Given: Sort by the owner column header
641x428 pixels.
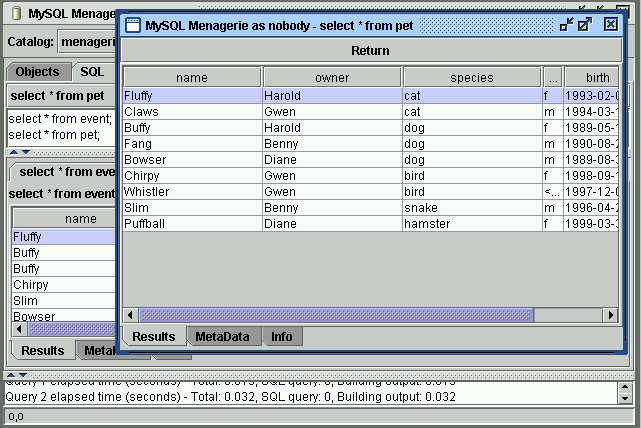Looking at the screenshot, I should click(x=332, y=77).
